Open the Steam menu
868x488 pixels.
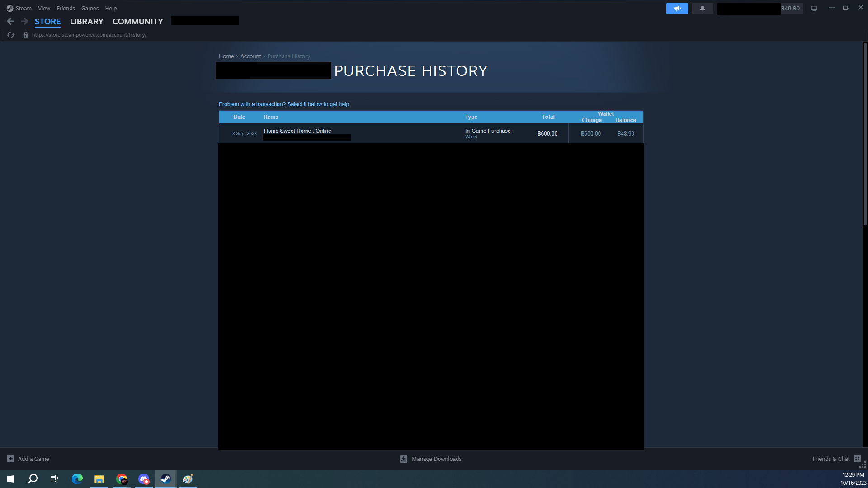click(19, 9)
